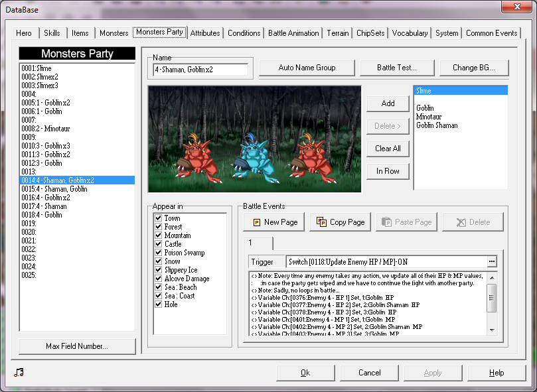The width and height of the screenshot is (537, 392).
Task: Click the Copy Page button
Action: pos(340,222)
